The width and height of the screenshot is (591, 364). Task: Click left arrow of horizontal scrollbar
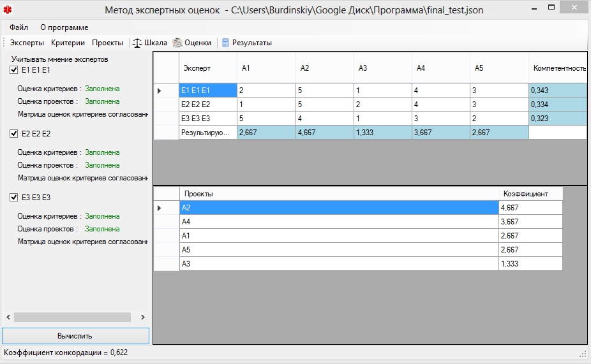tap(8, 317)
